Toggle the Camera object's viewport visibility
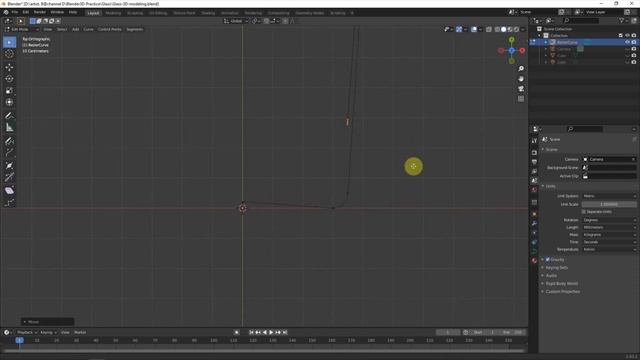Viewport: 640px width, 360px height. [x=627, y=49]
